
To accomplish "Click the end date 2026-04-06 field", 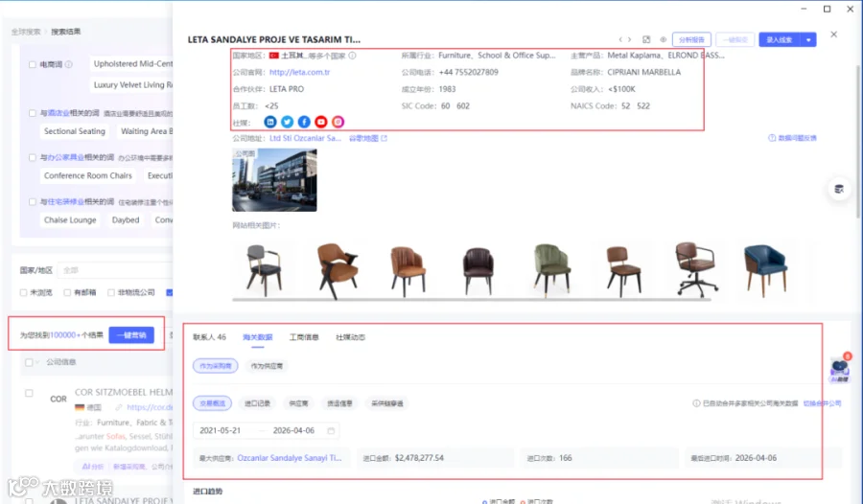I will point(293,430).
